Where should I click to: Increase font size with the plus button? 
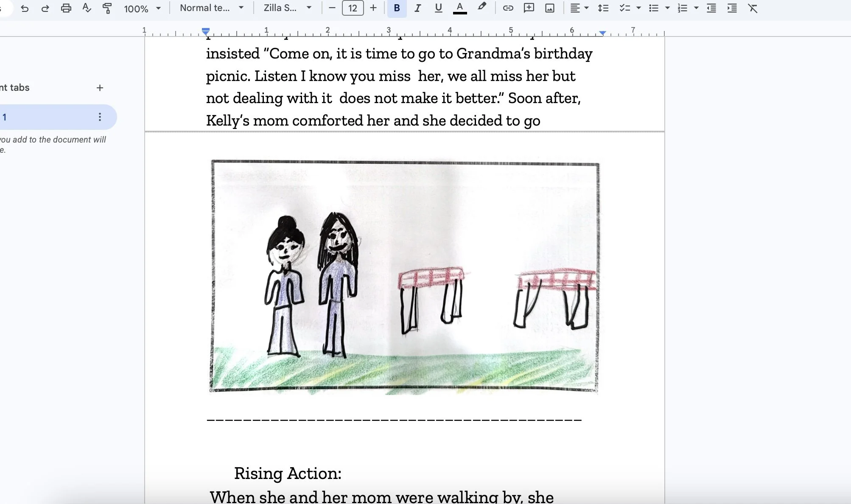373,8
